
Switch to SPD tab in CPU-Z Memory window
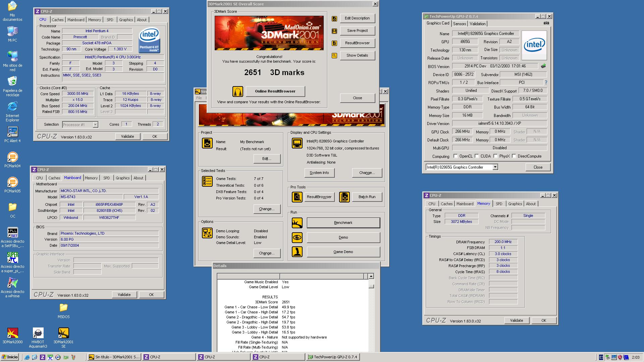(x=499, y=204)
